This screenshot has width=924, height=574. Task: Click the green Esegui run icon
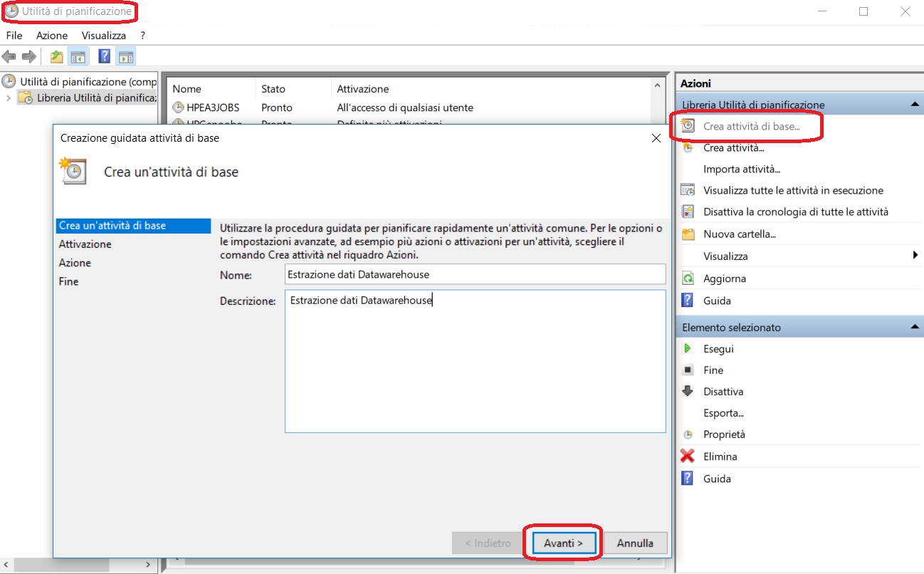[688, 348]
